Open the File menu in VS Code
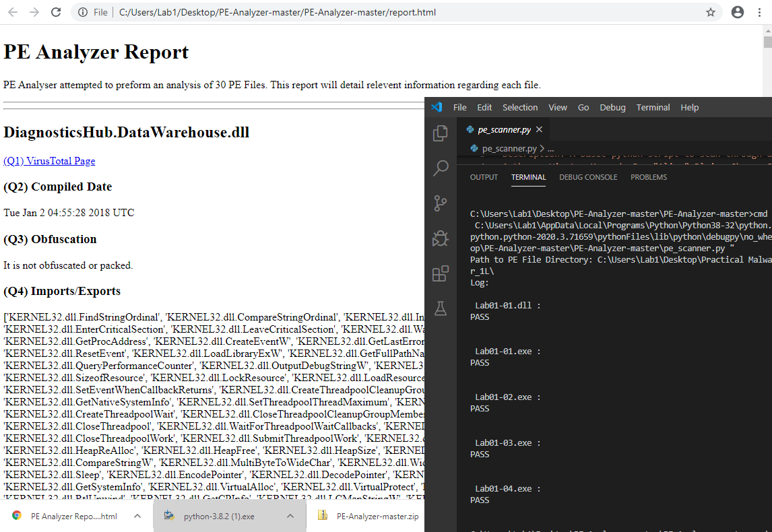 (460, 107)
